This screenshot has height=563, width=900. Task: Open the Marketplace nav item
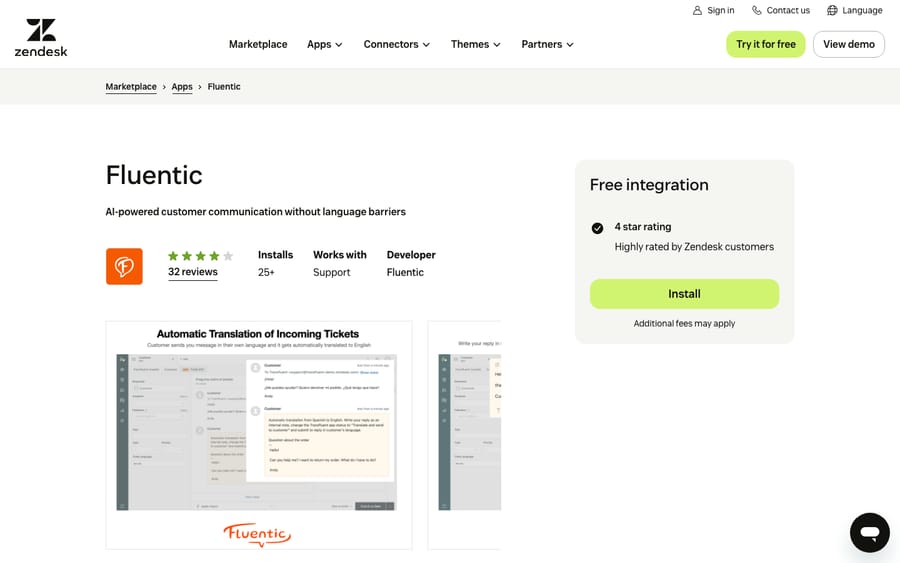coord(258,44)
